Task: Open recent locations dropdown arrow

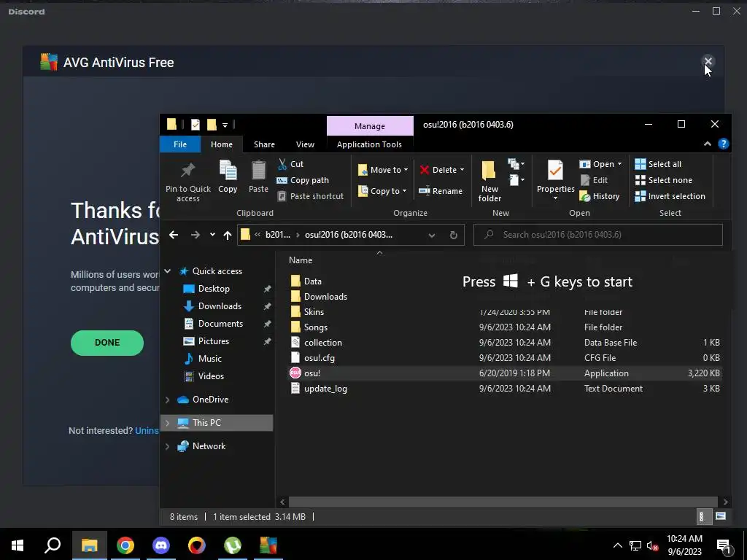Action: 212,235
